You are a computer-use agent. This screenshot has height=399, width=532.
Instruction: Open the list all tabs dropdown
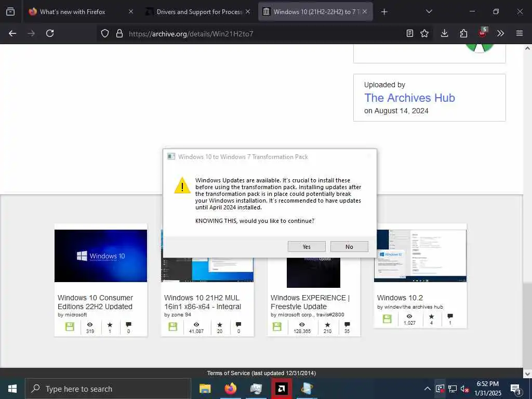[x=429, y=11]
